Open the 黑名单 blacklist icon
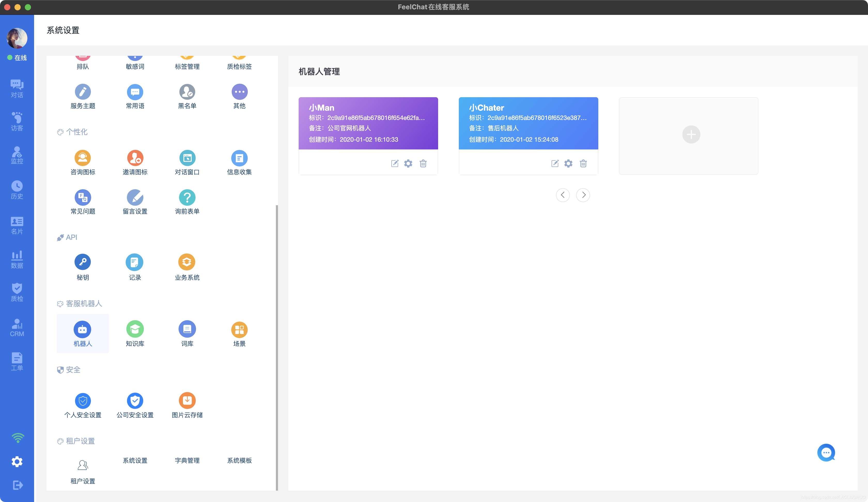 pos(187,92)
